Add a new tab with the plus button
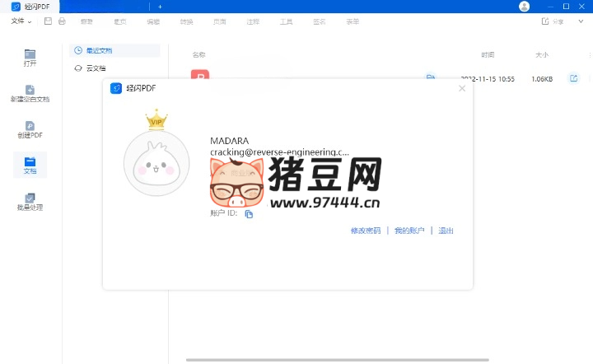 (x=160, y=7)
